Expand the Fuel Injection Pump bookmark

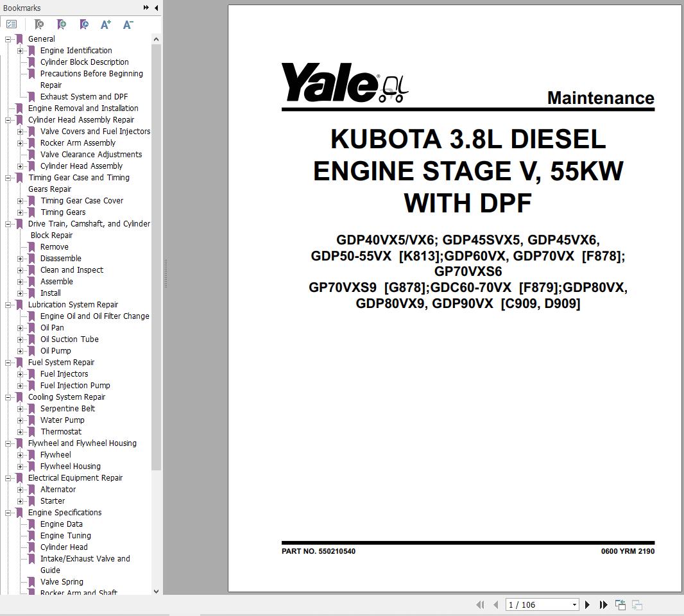click(x=20, y=386)
